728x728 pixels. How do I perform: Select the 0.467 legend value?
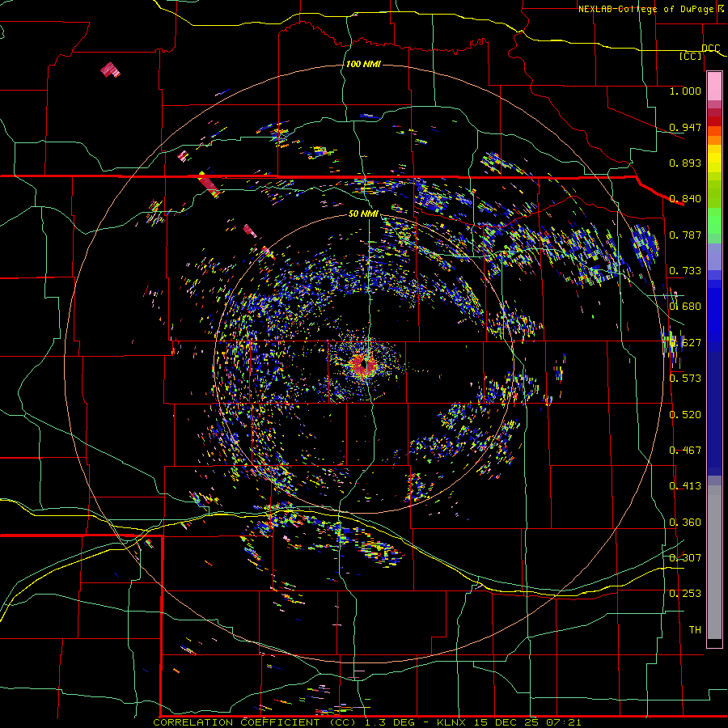click(x=685, y=451)
